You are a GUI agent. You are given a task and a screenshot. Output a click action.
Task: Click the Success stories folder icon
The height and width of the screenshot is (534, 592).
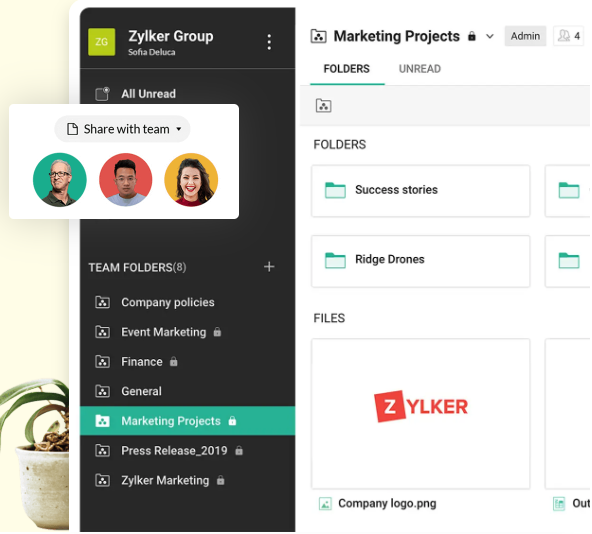pyautogui.click(x=335, y=190)
